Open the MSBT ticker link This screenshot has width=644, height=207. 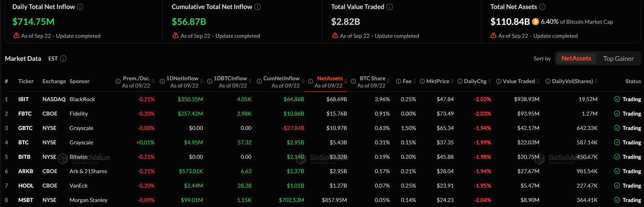click(x=26, y=200)
